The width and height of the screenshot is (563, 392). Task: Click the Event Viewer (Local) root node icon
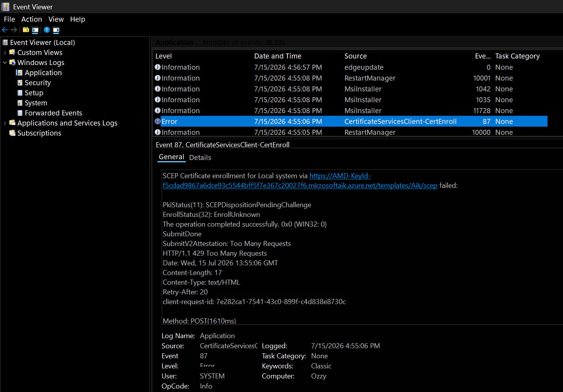click(x=5, y=42)
